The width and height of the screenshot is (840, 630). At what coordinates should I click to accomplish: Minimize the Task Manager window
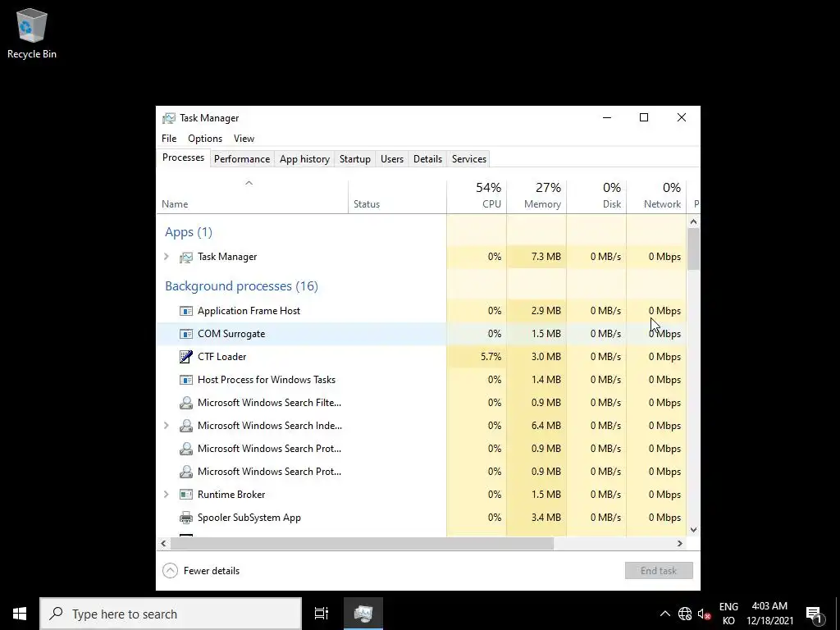coord(607,118)
